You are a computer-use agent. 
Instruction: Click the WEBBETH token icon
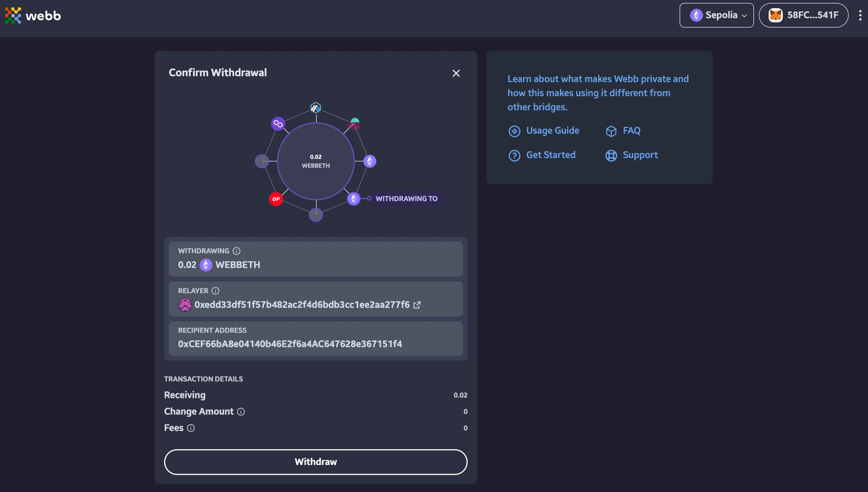click(206, 265)
